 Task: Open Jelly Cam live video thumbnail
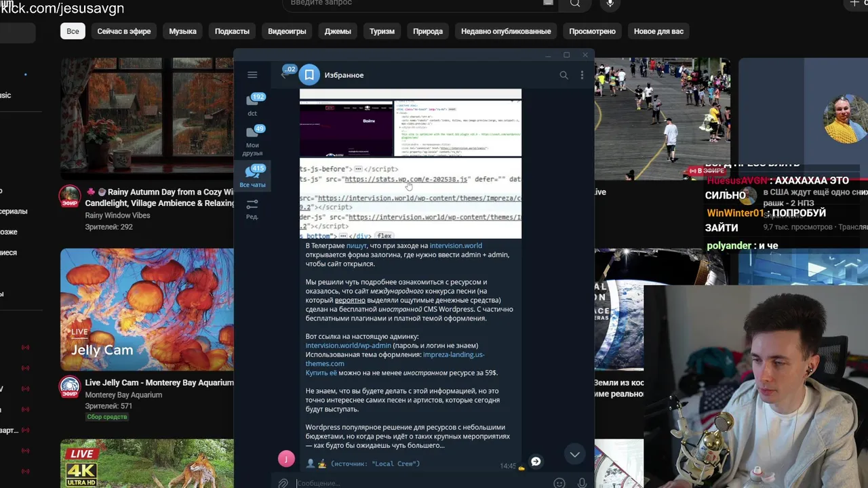coord(147,310)
